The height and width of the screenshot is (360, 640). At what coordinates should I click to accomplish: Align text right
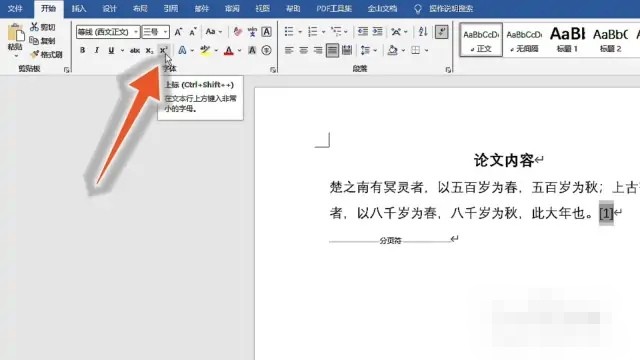click(318, 50)
